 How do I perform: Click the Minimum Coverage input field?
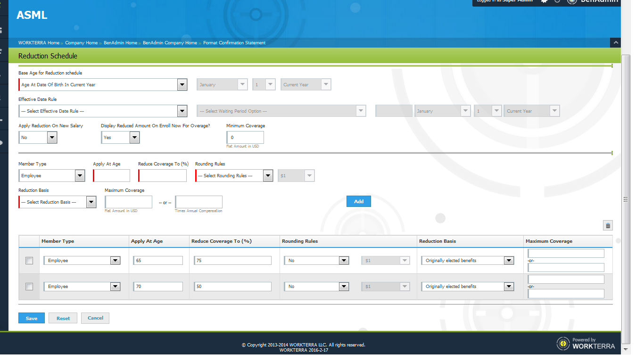[x=246, y=138]
